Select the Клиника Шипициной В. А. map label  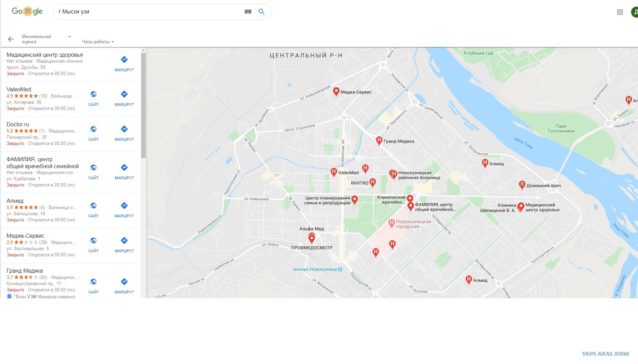(498, 208)
